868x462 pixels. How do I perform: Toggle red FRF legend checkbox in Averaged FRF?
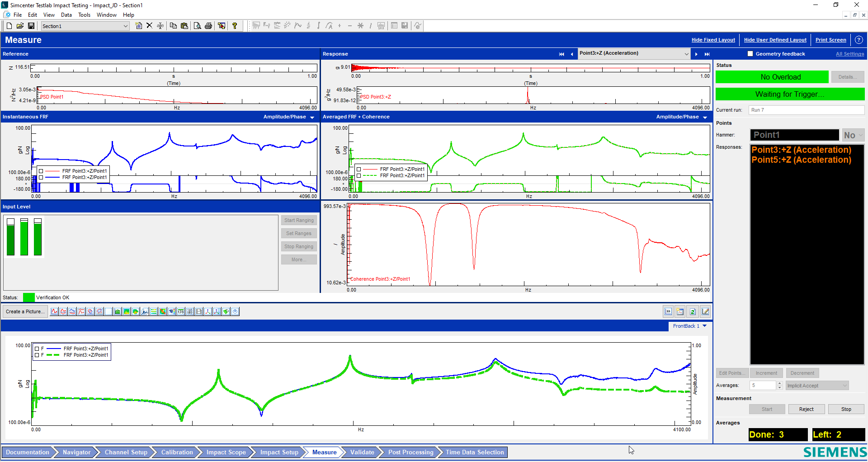359,170
